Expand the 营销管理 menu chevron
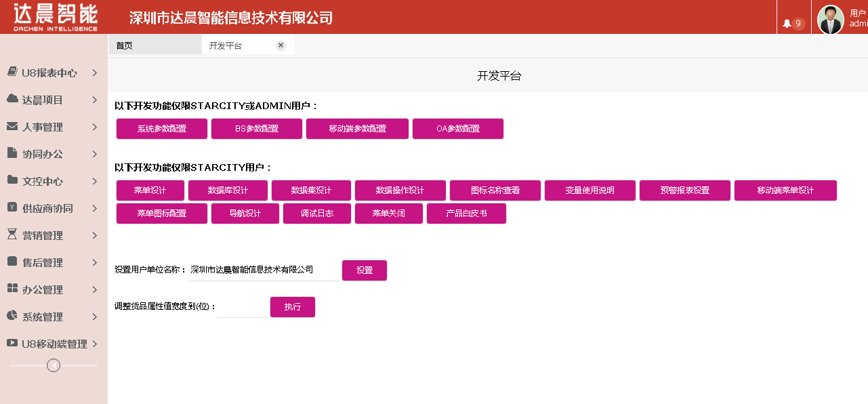Viewport: 868px width, 404px height. pos(95,235)
